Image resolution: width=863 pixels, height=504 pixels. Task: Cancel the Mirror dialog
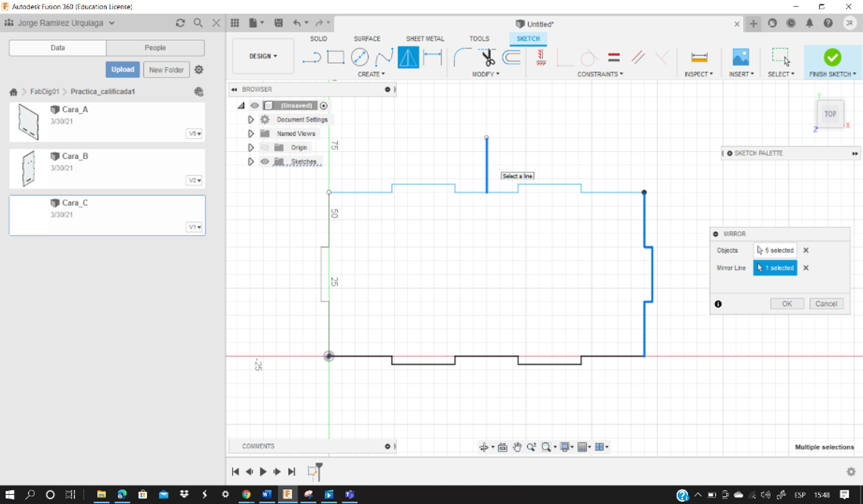click(x=826, y=304)
